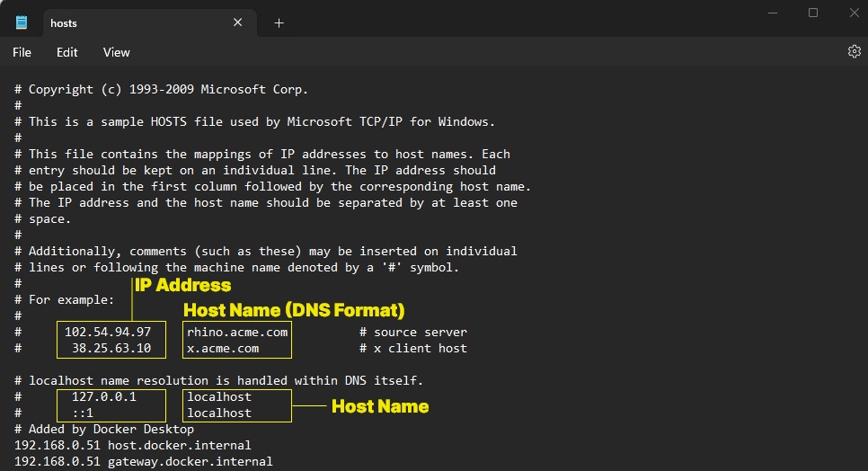Click the '# source server' comment

413,332
